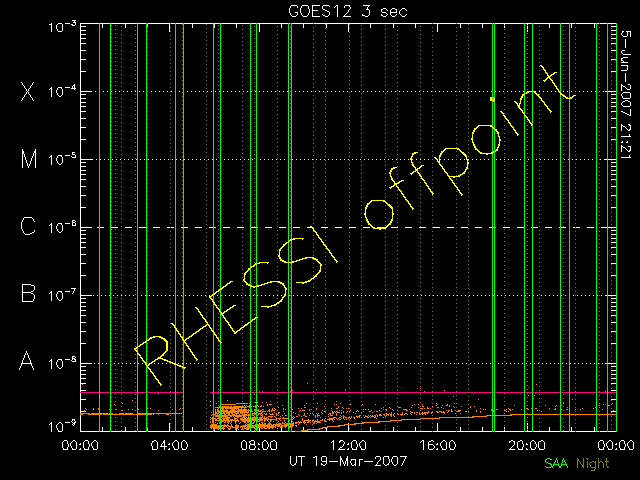Click the date label 'UT 19-Mar-2007'
This screenshot has width=640, height=480.
(348, 461)
